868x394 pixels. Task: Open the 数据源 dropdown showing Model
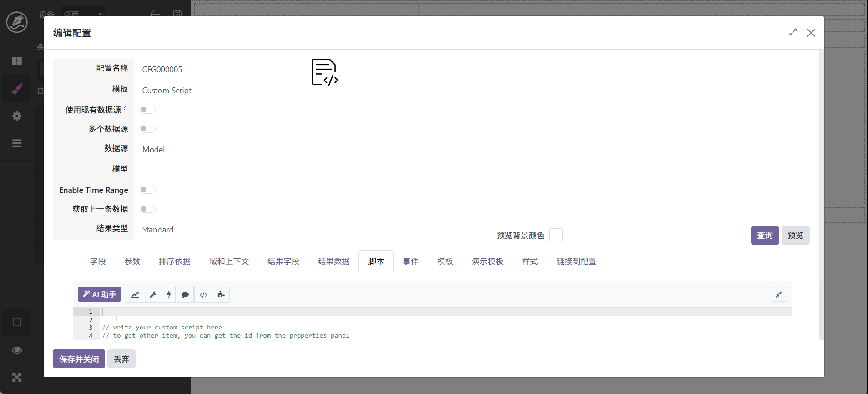click(x=213, y=150)
